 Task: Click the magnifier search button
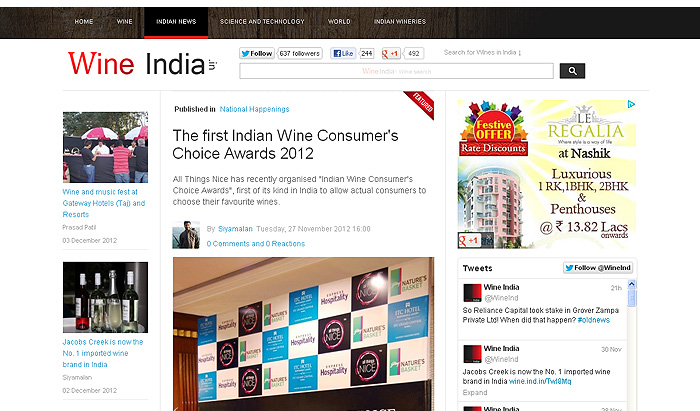click(x=572, y=71)
